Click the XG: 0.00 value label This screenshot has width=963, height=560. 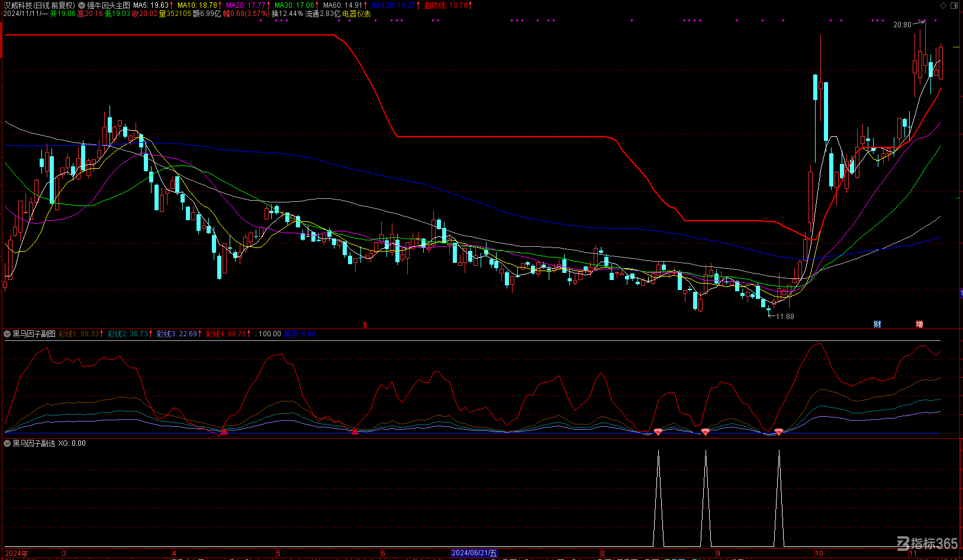coord(72,443)
